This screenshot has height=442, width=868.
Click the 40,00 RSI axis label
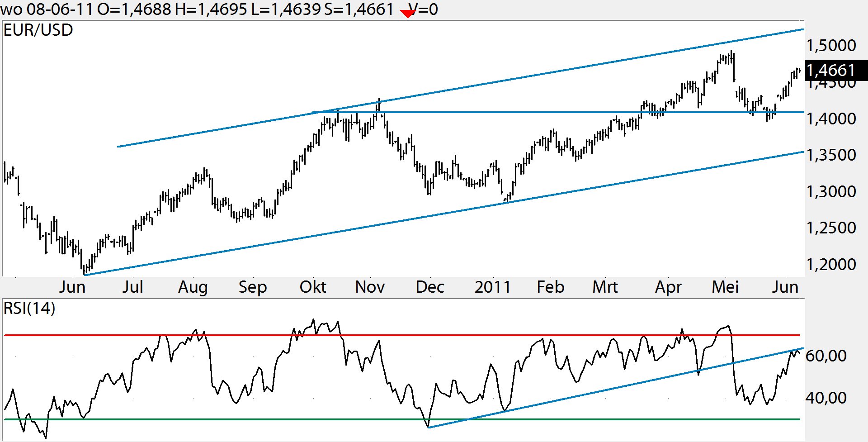pos(826,398)
